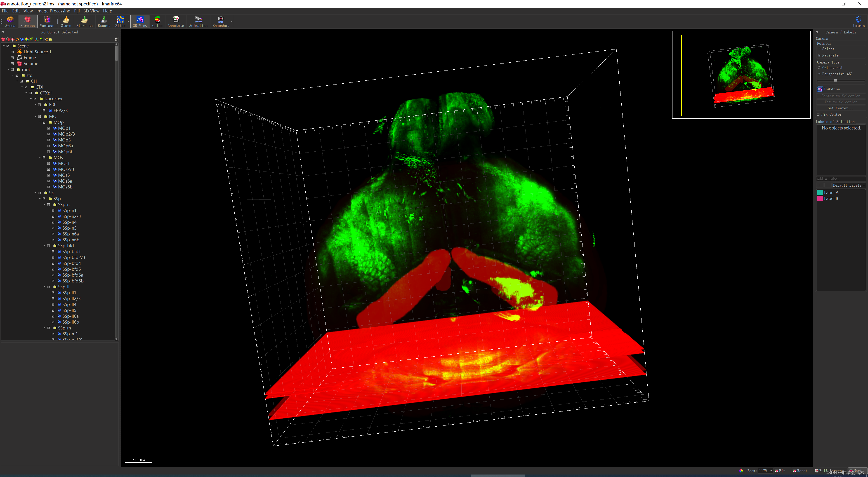
Task: Click the Export toolbar icon
Action: 104,22
